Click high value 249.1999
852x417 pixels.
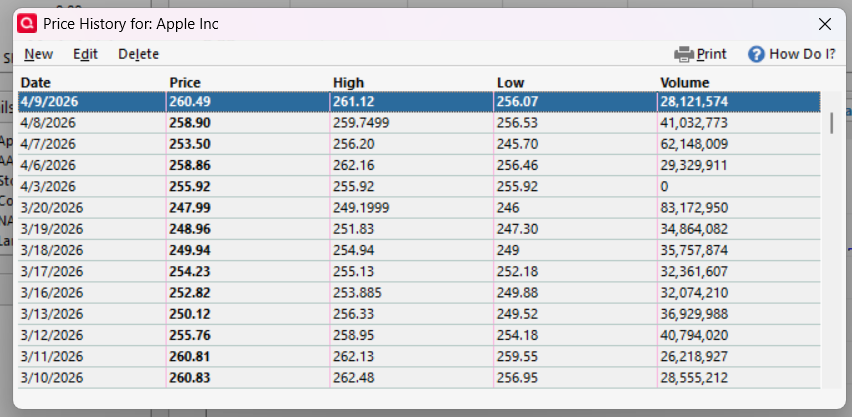pyautogui.click(x=361, y=208)
